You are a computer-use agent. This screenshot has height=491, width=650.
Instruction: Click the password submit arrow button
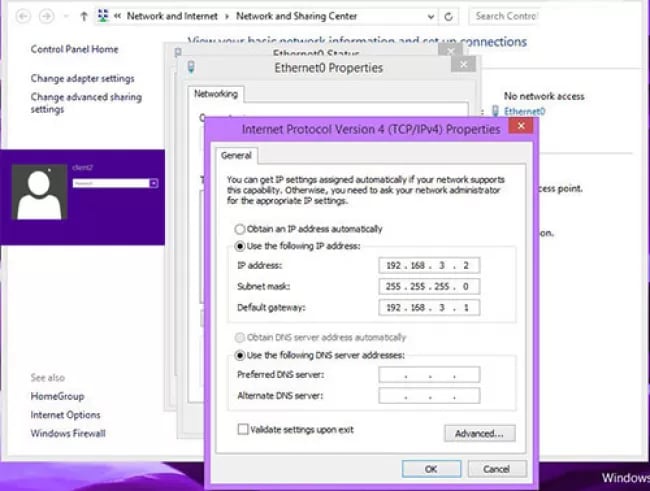pyautogui.click(x=153, y=183)
